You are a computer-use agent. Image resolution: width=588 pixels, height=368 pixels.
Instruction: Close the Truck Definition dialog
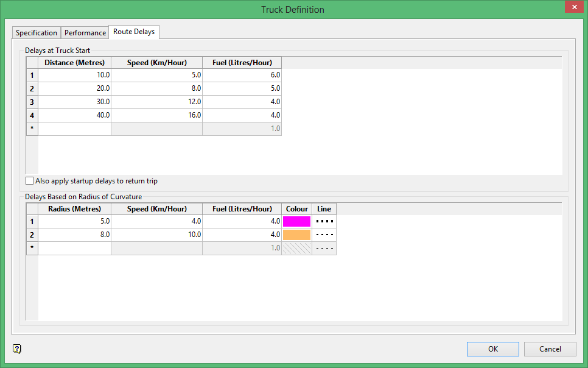tap(573, 8)
